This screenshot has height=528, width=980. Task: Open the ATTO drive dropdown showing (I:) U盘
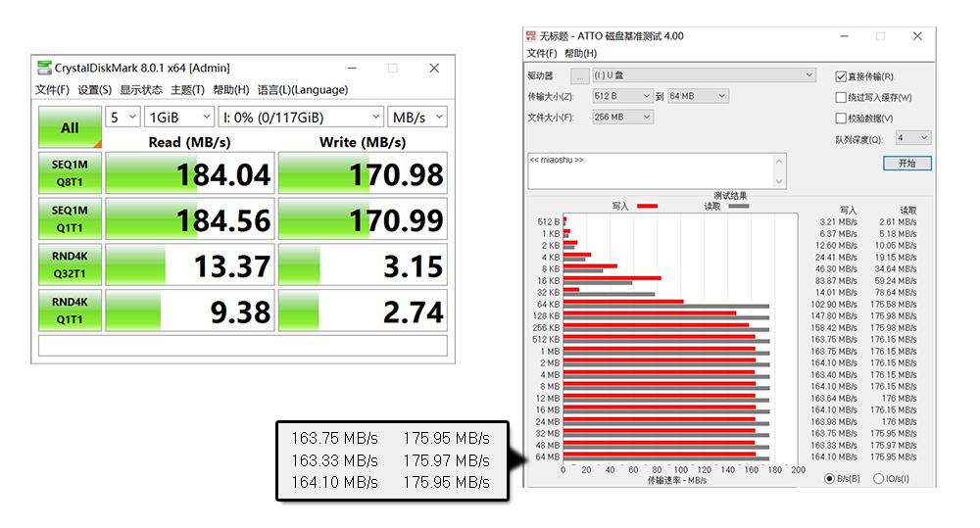pyautogui.click(x=704, y=75)
